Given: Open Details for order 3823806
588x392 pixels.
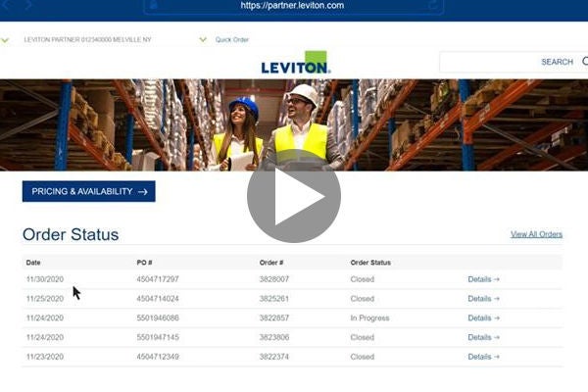Looking at the screenshot, I should (x=483, y=337).
